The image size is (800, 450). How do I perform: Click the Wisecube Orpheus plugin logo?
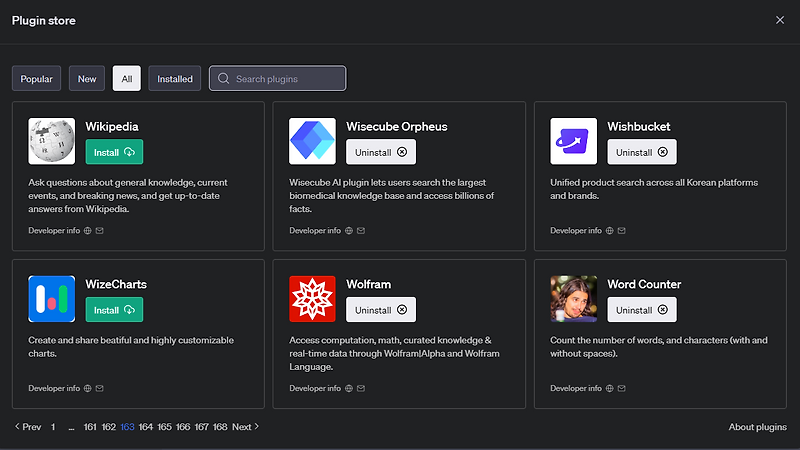[312, 141]
